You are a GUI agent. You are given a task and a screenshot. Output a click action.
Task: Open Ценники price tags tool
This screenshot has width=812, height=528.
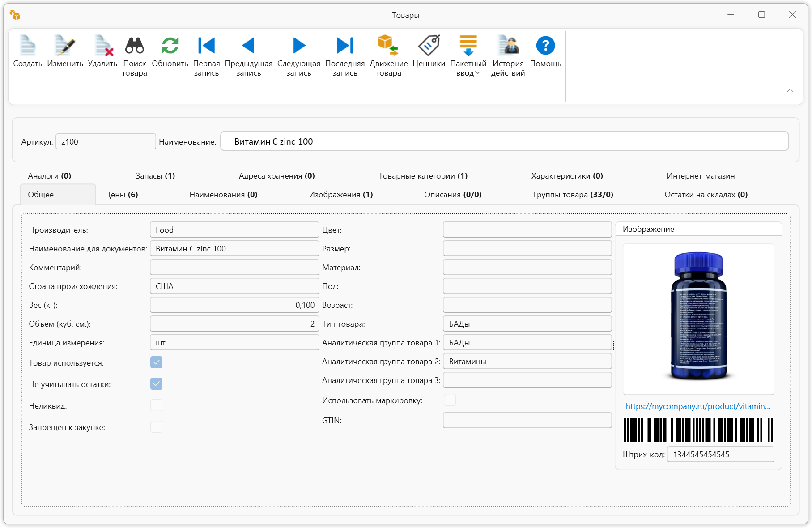click(x=429, y=46)
